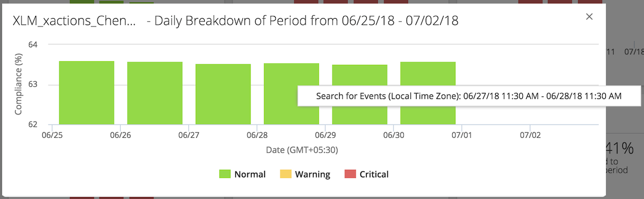644x199 pixels.
Task: Select the 06/27 compliance bar
Action: pos(223,94)
